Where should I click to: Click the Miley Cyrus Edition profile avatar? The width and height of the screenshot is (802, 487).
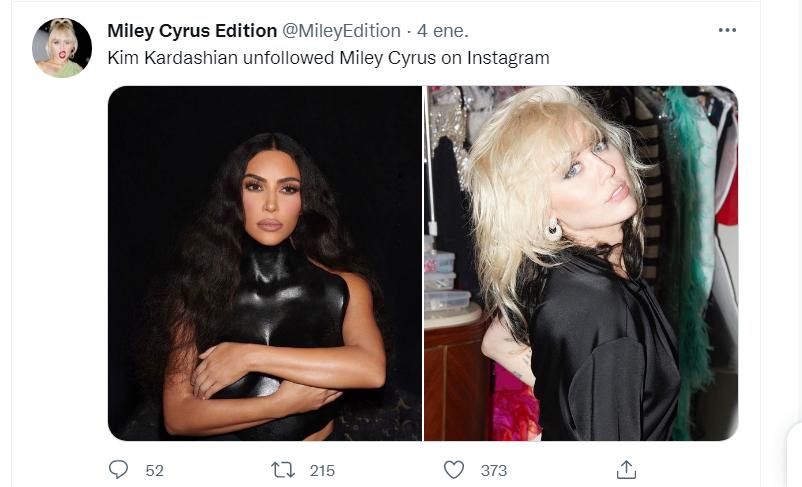tap(62, 48)
